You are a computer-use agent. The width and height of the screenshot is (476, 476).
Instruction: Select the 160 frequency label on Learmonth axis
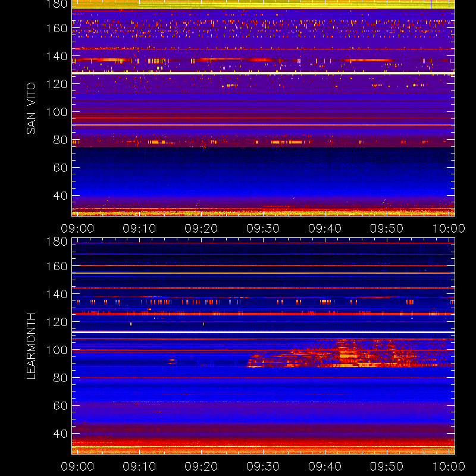[57, 266]
